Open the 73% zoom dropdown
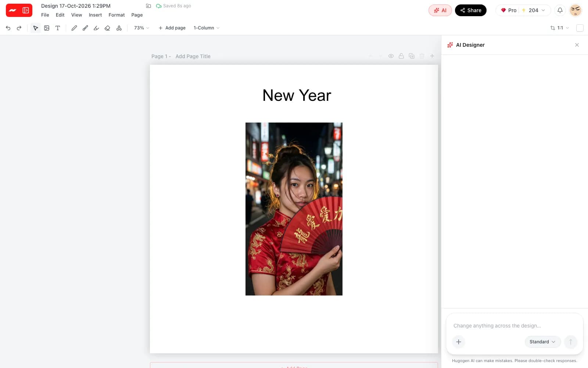 [x=141, y=28]
